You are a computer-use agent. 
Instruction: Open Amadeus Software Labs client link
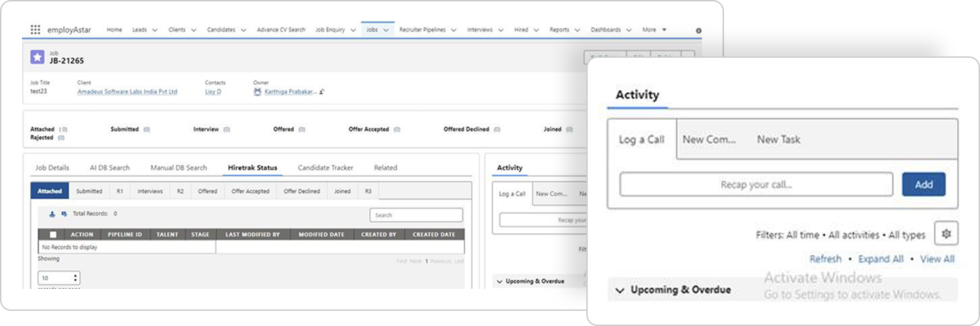[127, 91]
